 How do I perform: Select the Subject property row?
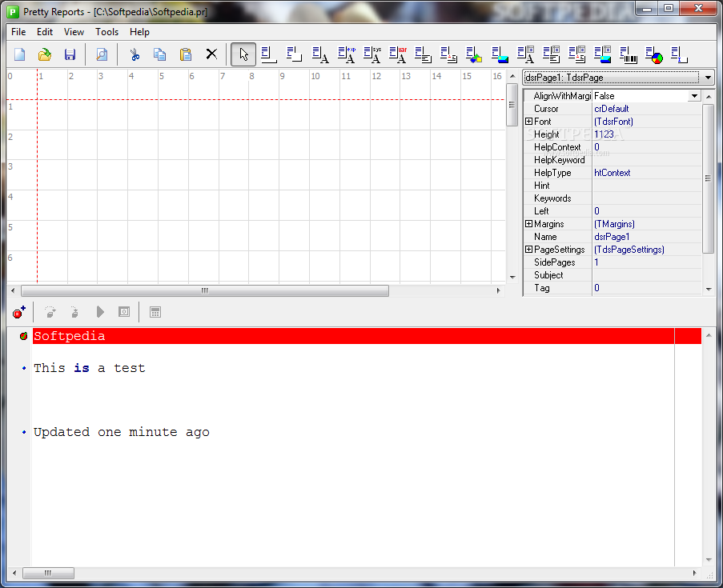pos(613,275)
